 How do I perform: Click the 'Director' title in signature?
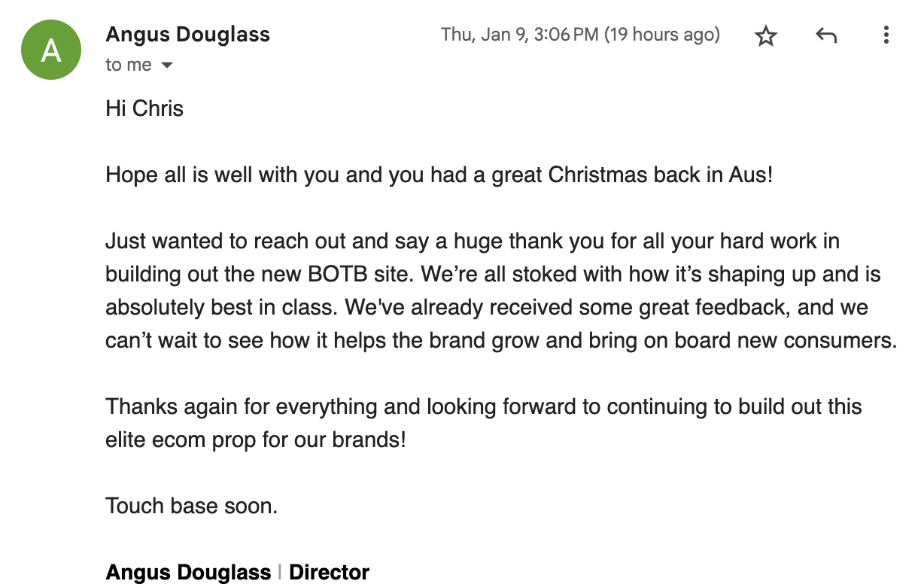(x=329, y=572)
